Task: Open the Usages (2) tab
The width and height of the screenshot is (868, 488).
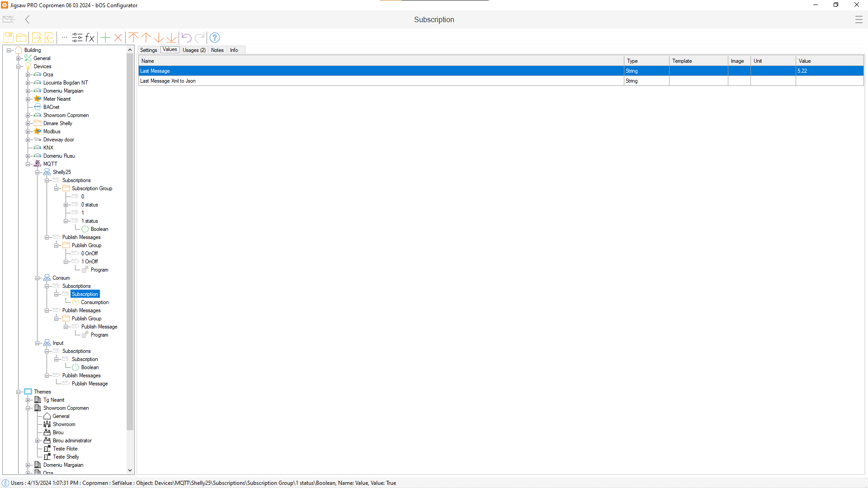Action: tap(194, 50)
